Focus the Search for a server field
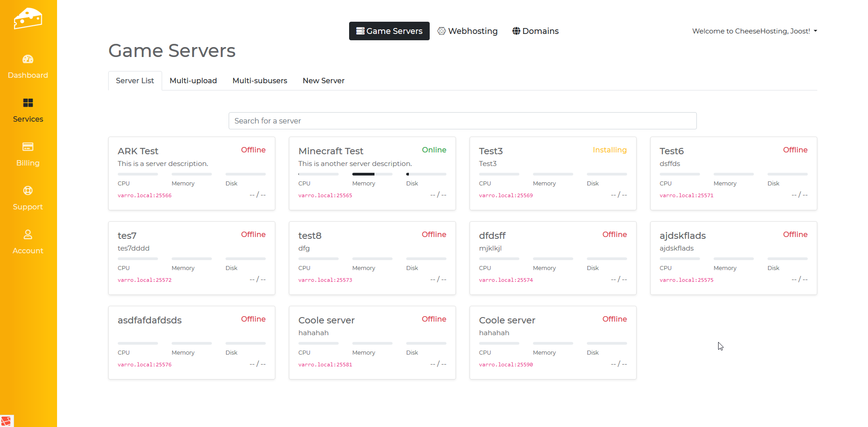This screenshot has height=427, width=868. click(x=462, y=121)
